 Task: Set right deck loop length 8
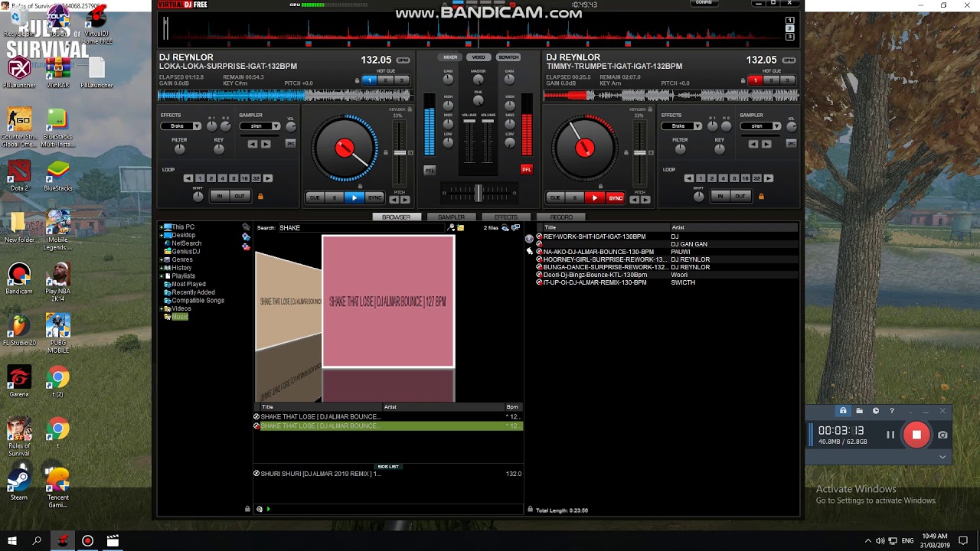pos(734,178)
